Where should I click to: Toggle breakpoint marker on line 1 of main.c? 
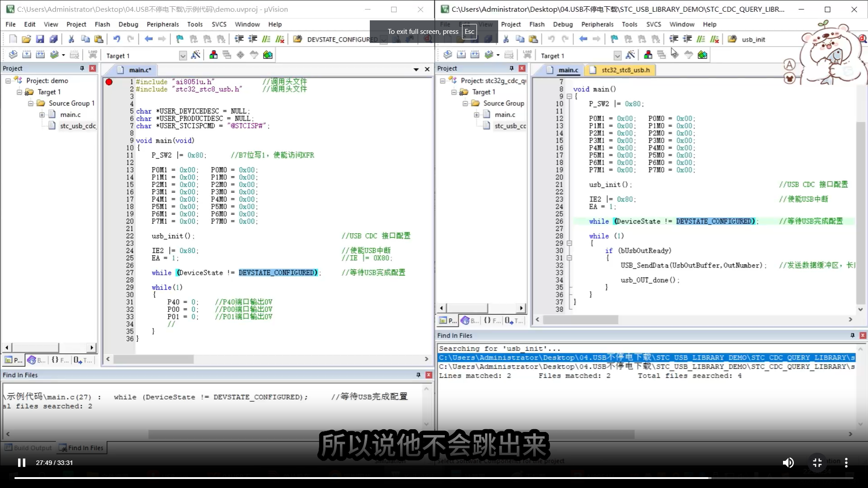(109, 82)
